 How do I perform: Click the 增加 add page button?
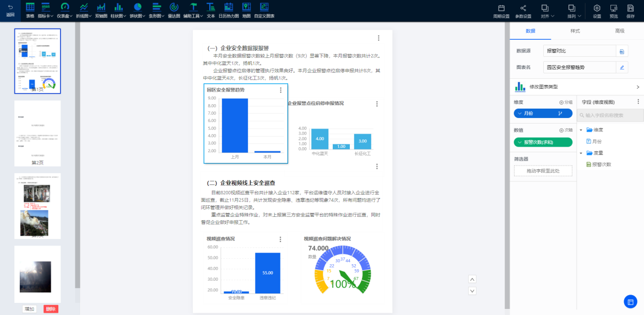[30, 309]
